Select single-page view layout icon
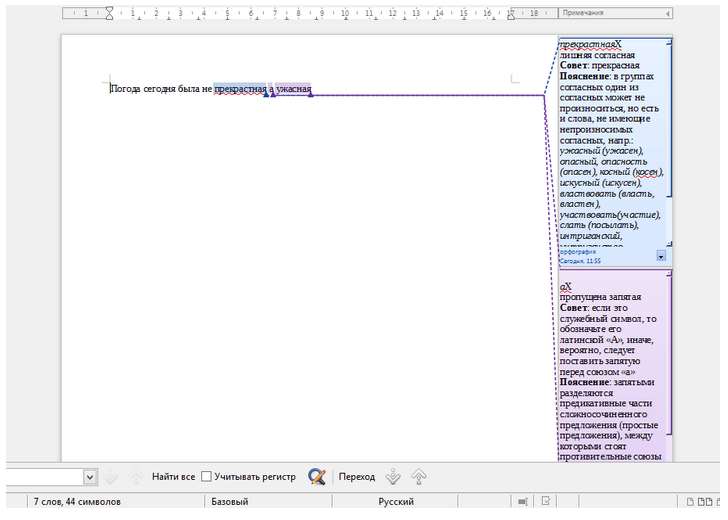The image size is (728, 520). [690, 501]
